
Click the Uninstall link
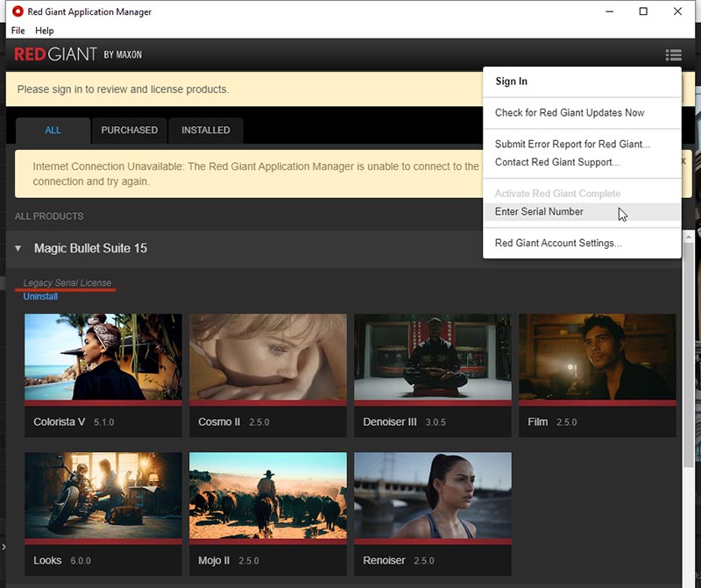[40, 296]
